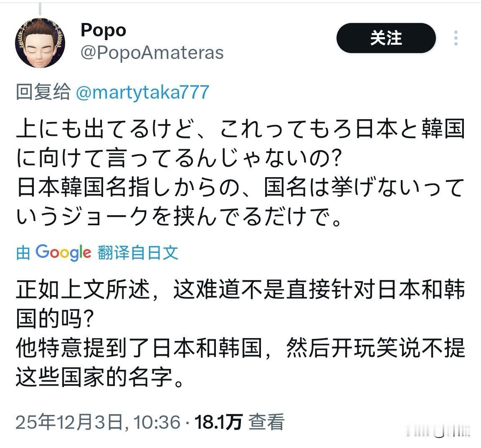This screenshot has width=481, height=448.
Task: Click the 回复给 reply label
Action: [43, 92]
